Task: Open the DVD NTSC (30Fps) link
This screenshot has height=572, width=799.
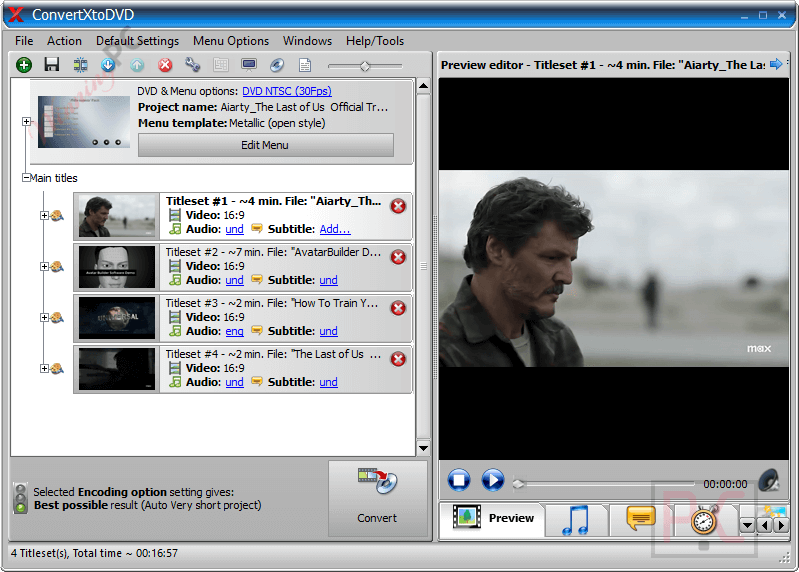Action: (287, 91)
